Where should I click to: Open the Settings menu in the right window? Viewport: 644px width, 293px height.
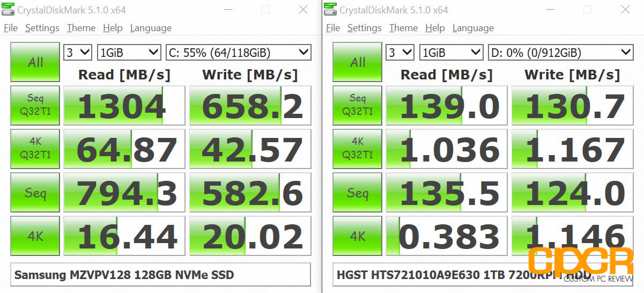[364, 28]
